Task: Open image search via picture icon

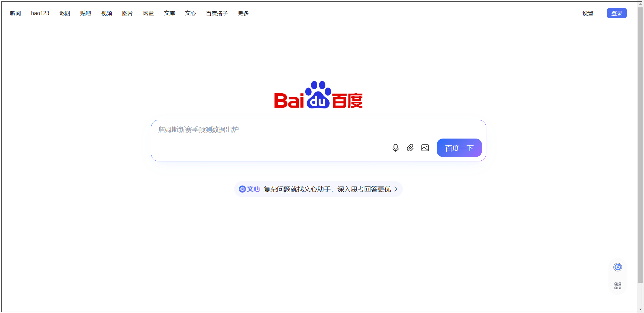Action: [x=425, y=148]
